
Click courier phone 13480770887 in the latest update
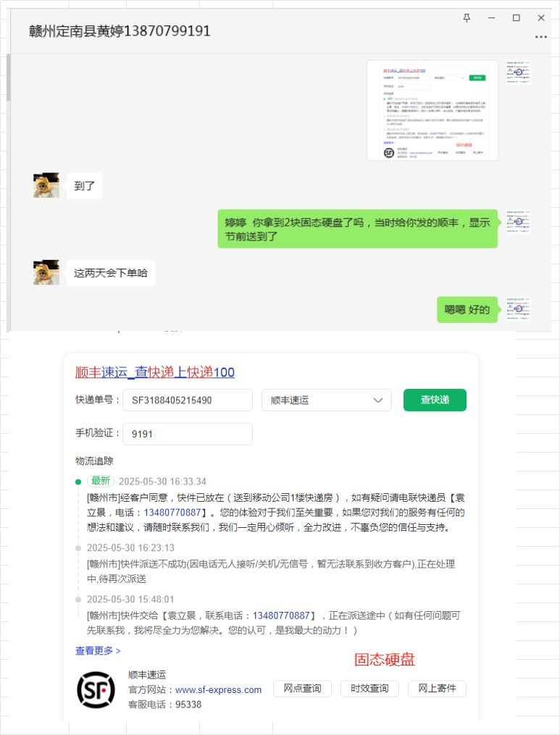[172, 513]
